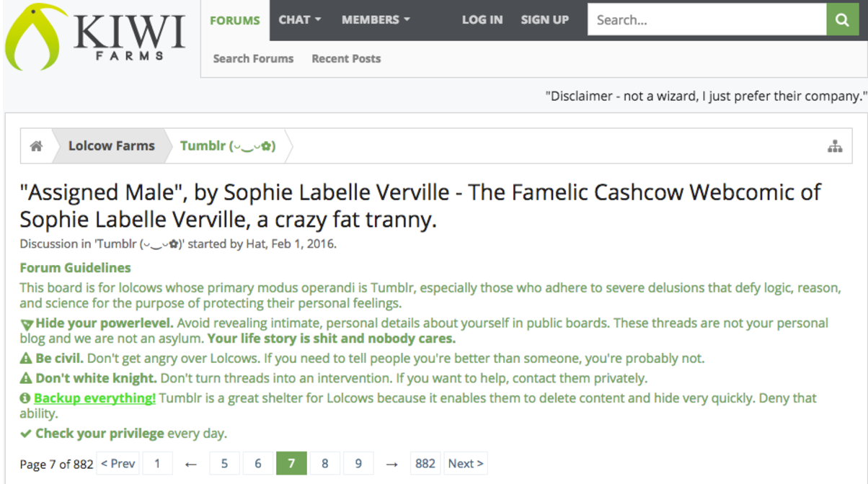Open Search Forums submenu link
This screenshot has width=868, height=484.
click(x=253, y=59)
